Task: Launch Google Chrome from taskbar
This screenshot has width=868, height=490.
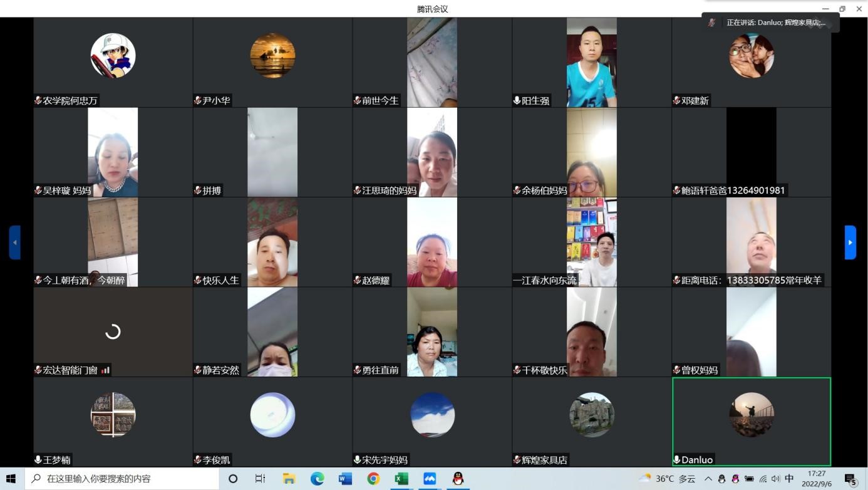Action: coord(373,479)
